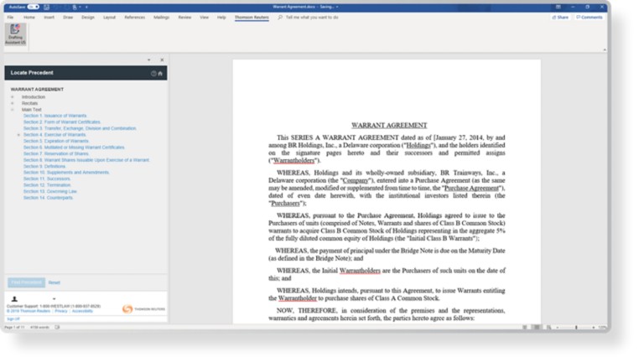
Task: Click the zoom percentage in status bar
Action: [x=602, y=328]
